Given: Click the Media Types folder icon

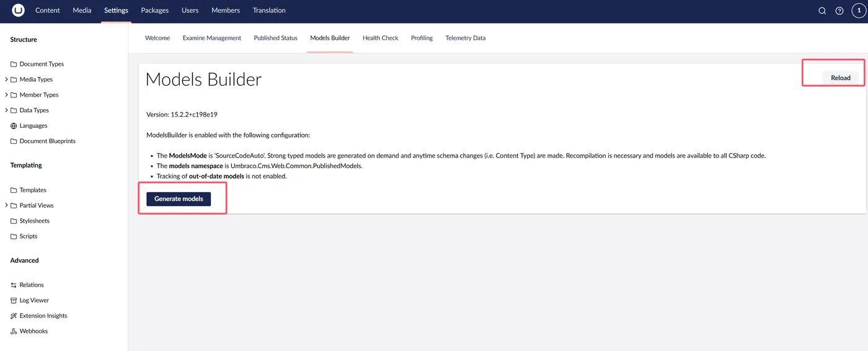Looking at the screenshot, I should click(14, 79).
